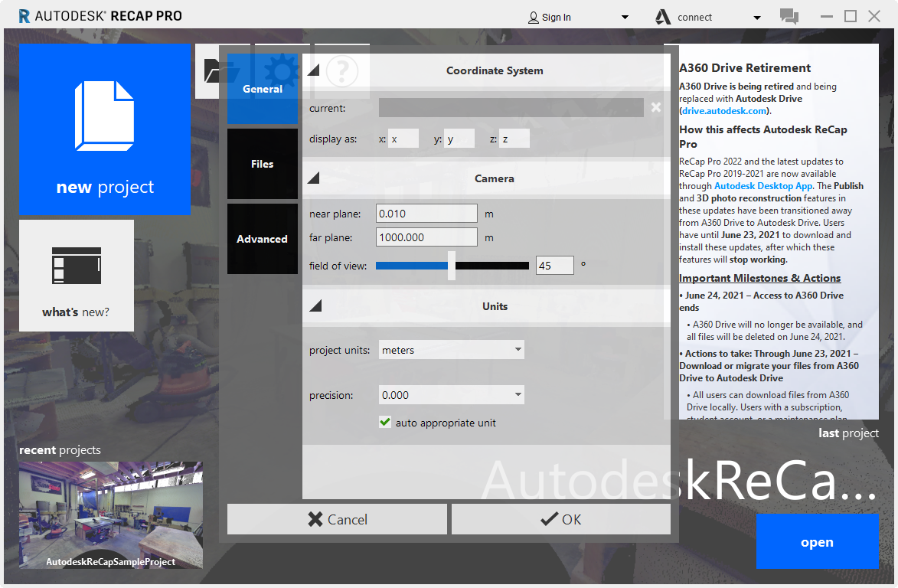Open the connect dropdown arrow
The width and height of the screenshot is (898, 588).
coord(757,18)
